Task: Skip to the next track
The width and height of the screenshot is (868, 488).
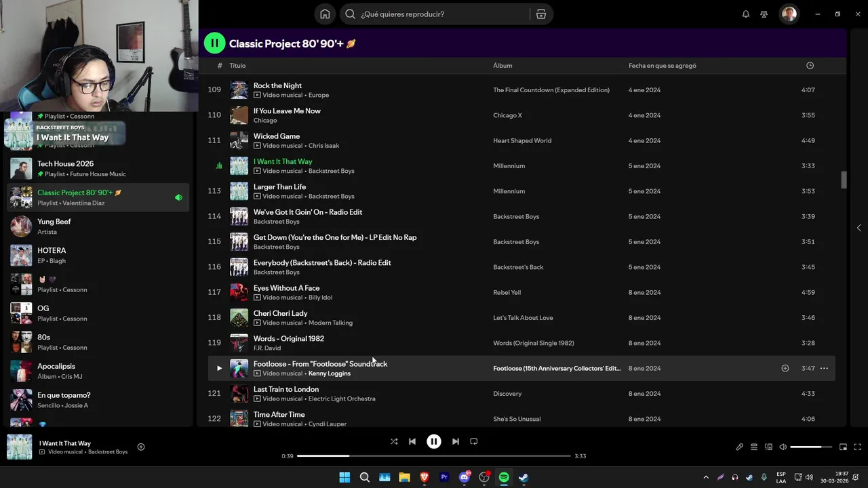Action: pyautogui.click(x=456, y=441)
